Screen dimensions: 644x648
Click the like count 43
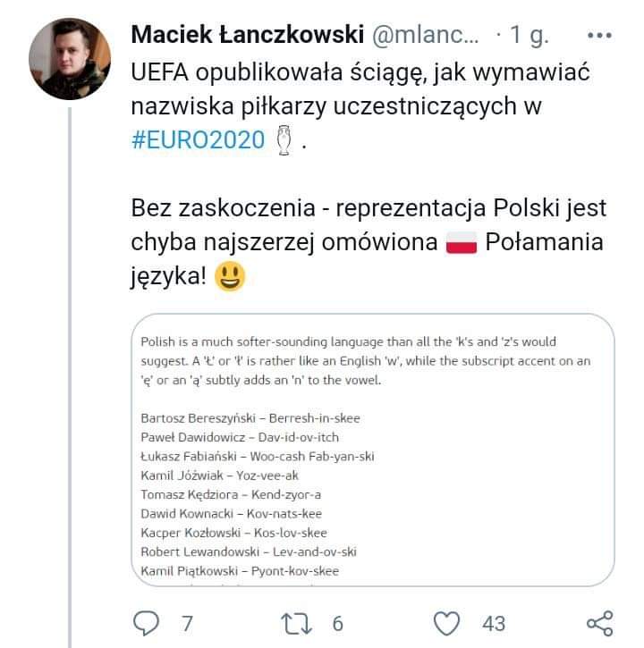[493, 623]
